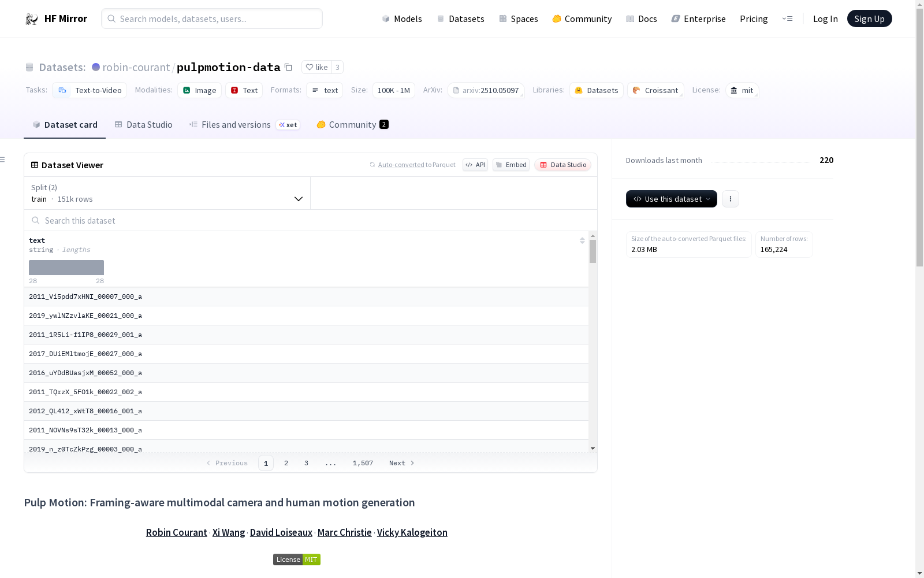Viewport: 924px width, 578px height.
Task: Select row 2017_DUiEMltmojE_00027_000_a
Action: [x=306, y=354]
